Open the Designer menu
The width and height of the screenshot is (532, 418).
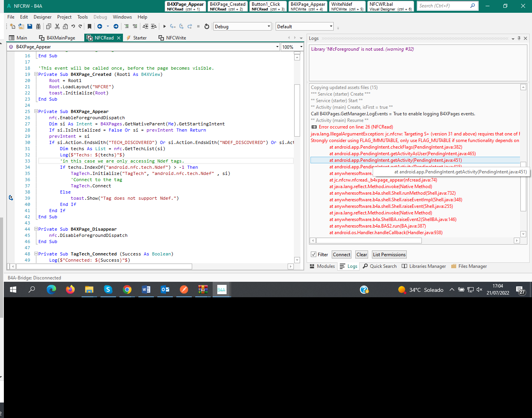[42, 17]
